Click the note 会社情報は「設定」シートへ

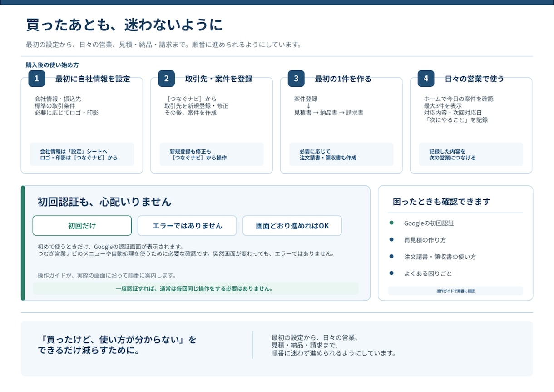74,151
